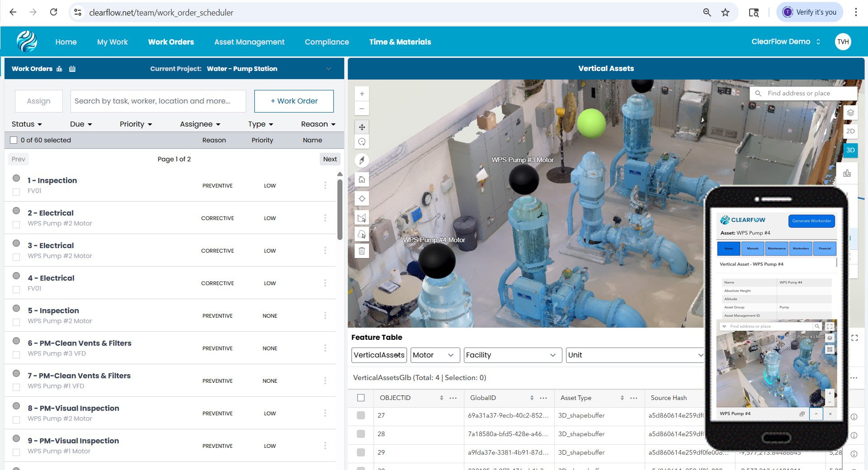Image resolution: width=868 pixels, height=470 pixels.
Task: Expand the Feature Table to fullscreen
Action: 854,338
